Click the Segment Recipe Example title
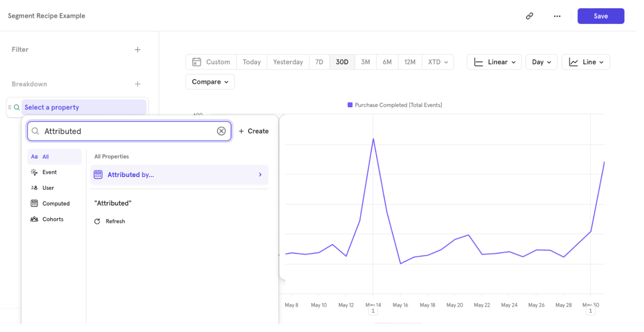This screenshot has height=332, width=644. pos(46,16)
